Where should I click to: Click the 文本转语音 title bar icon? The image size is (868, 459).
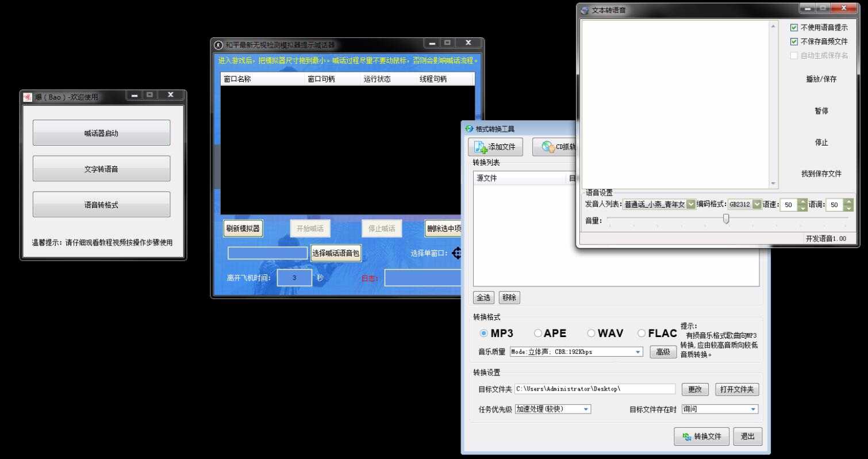585,10
